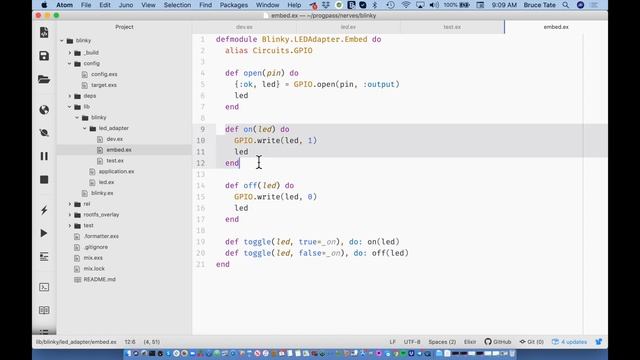This screenshot has height=360, width=640.
Task: Open application.ex in the tree
Action: click(116, 171)
